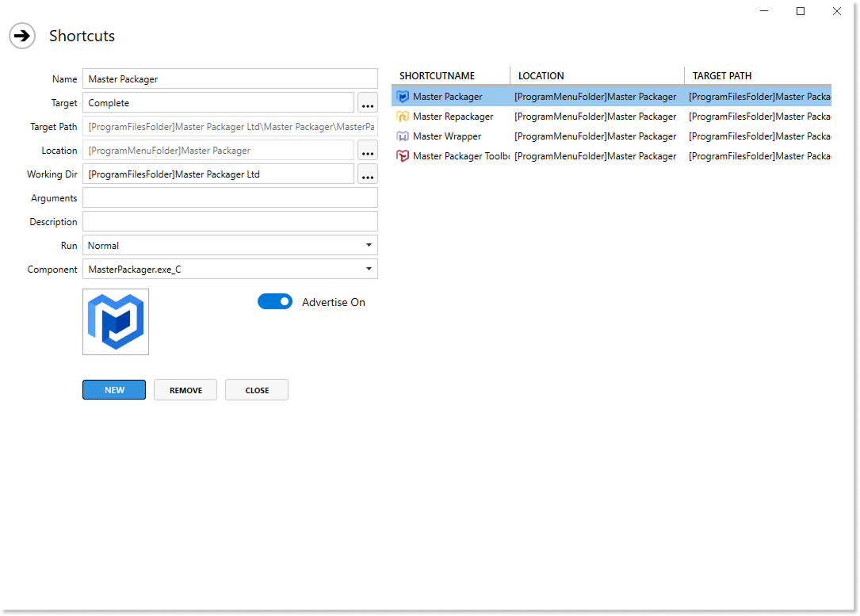Expand the Run dropdown

click(230, 246)
